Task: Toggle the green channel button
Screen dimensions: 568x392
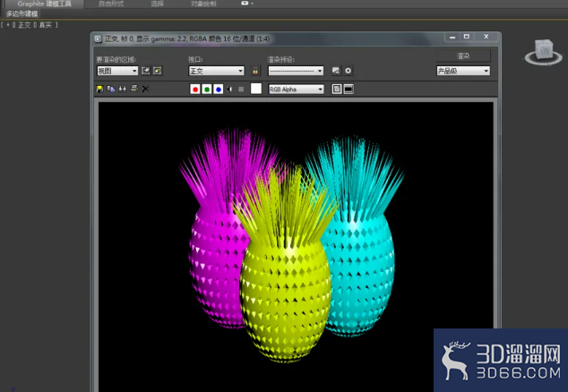Action: click(x=207, y=89)
